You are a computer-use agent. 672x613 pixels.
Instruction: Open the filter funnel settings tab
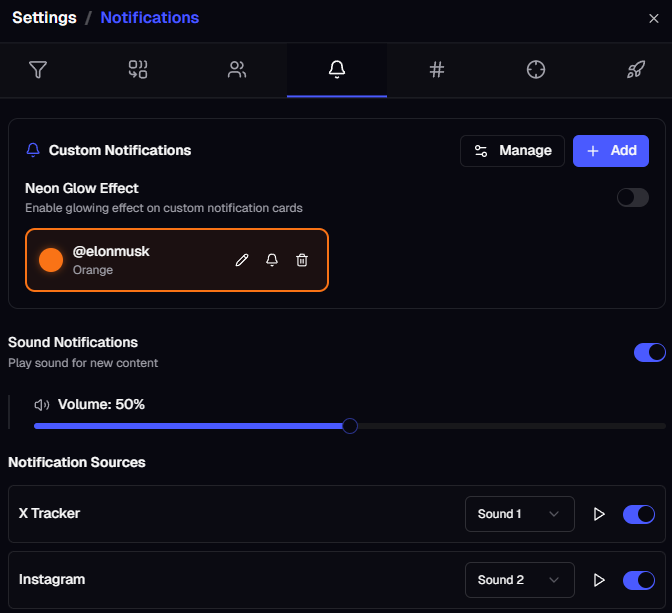(38, 70)
